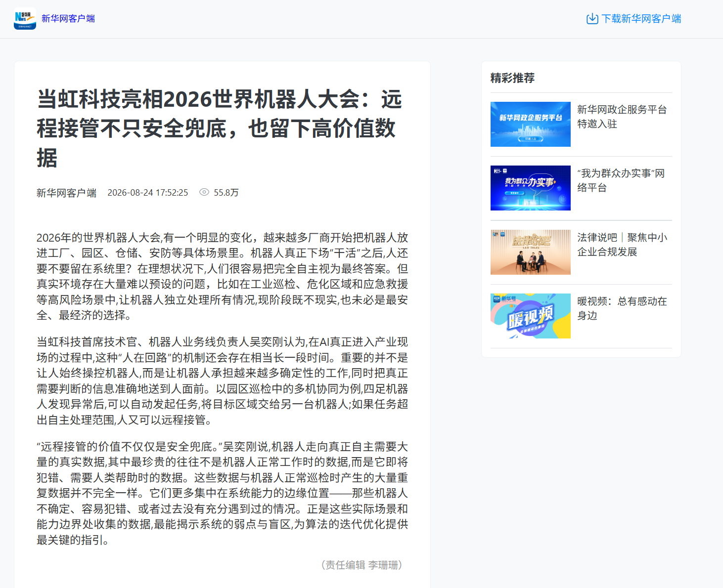
Task: Click the download arrow icon in header
Action: pos(592,19)
